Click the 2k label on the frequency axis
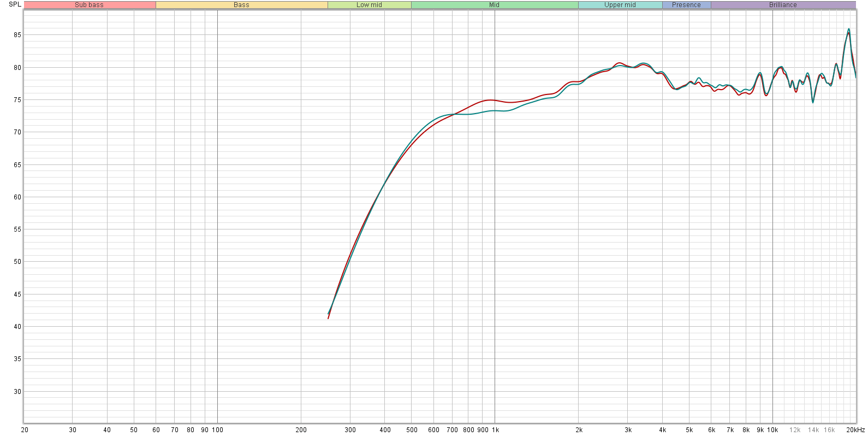The width and height of the screenshot is (868, 436). [x=579, y=430]
